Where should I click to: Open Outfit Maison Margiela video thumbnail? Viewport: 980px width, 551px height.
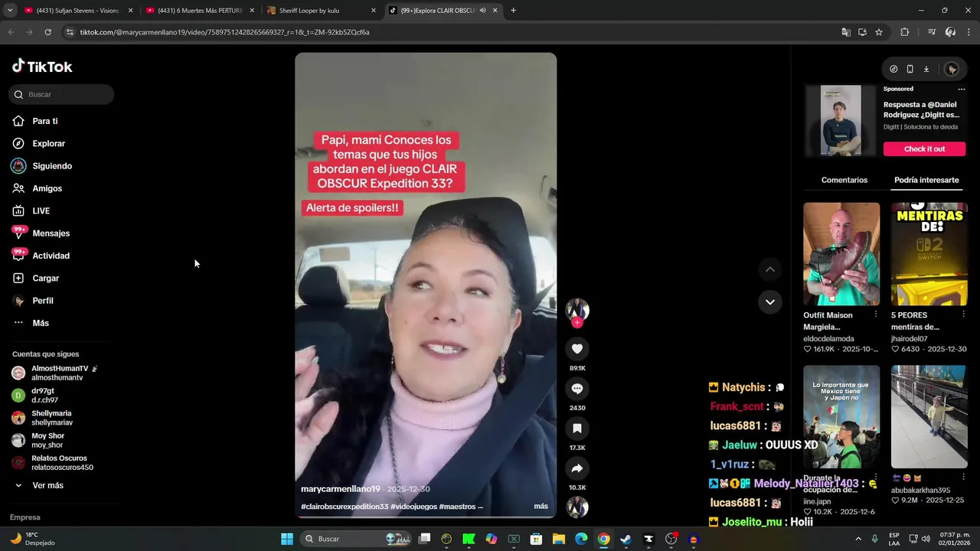coord(841,254)
